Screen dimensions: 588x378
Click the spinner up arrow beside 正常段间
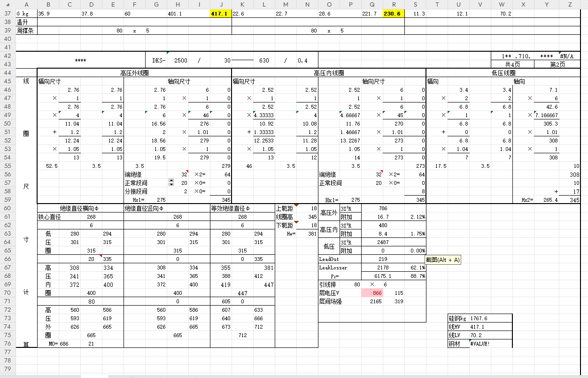tap(171, 181)
